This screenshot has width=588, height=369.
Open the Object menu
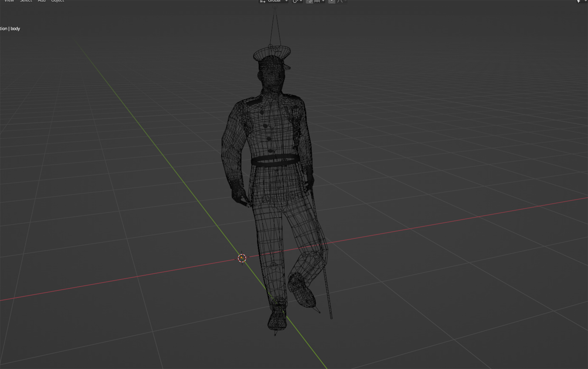pos(58,1)
